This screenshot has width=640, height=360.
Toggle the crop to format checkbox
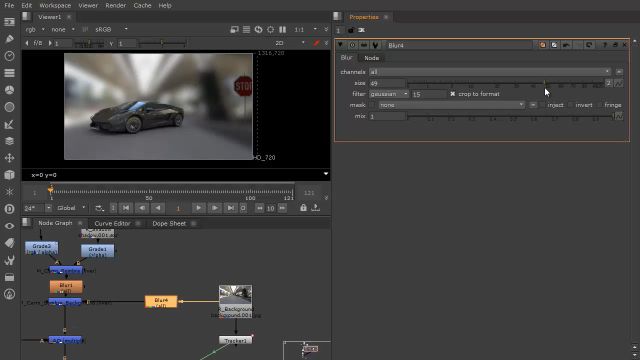(453, 94)
